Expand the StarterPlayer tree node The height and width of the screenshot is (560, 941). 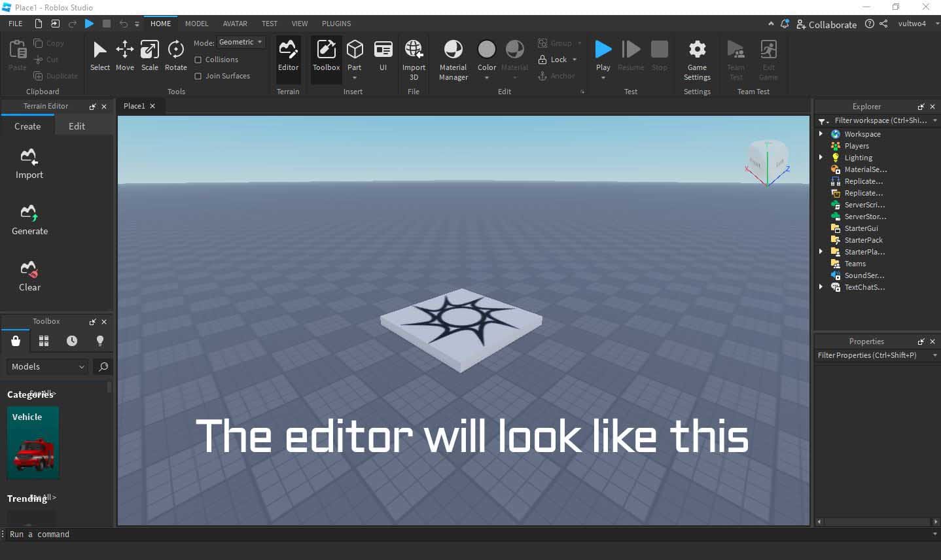pos(821,252)
